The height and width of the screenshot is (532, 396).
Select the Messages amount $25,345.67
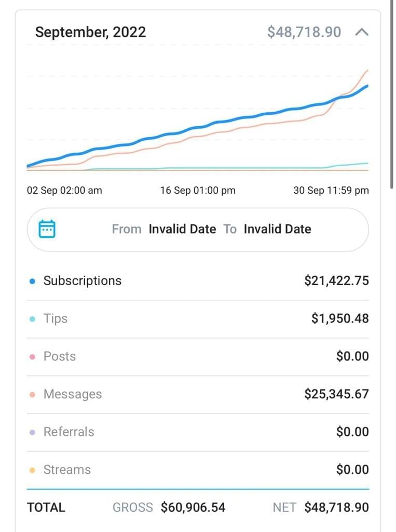336,394
